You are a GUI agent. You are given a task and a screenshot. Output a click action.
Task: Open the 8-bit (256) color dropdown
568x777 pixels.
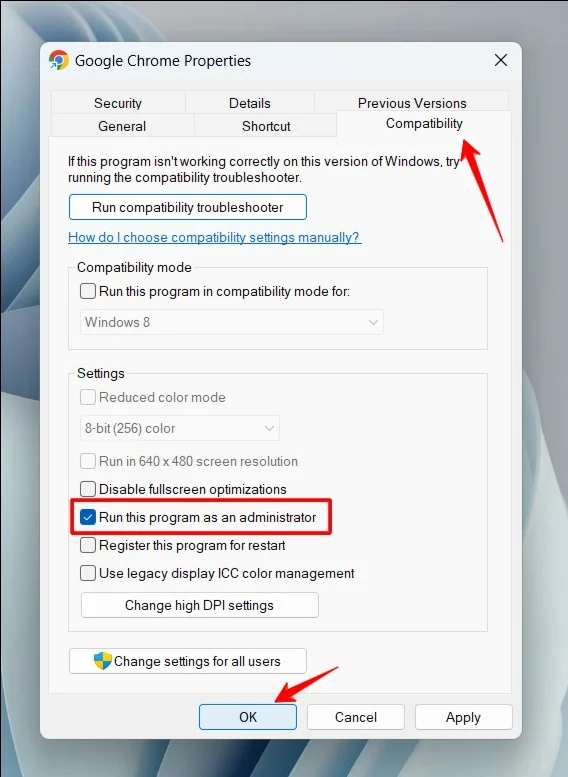[179, 428]
